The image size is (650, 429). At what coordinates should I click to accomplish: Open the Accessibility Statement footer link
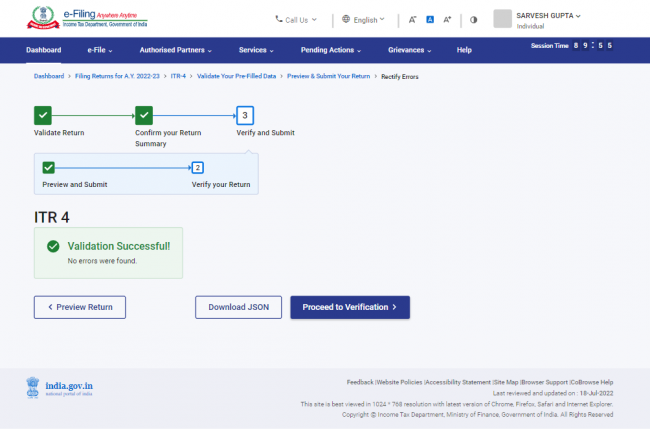[458, 382]
